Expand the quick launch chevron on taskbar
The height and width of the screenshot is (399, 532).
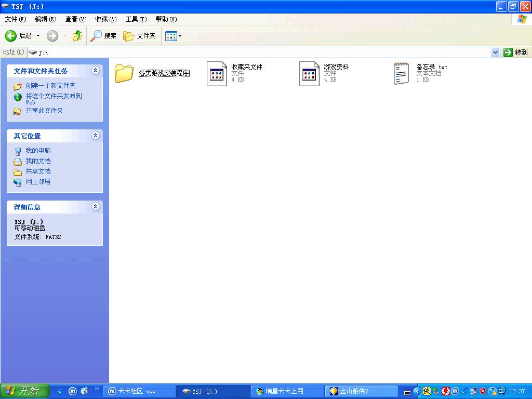97,388
